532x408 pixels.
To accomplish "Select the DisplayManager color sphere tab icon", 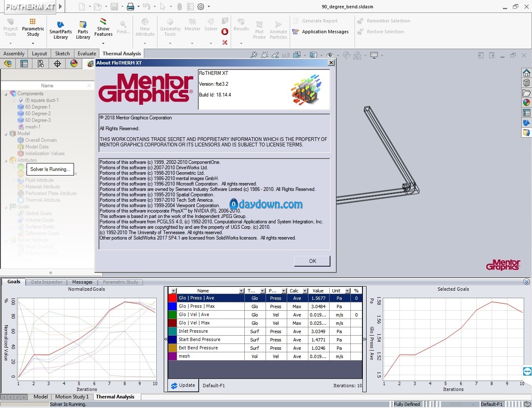I will pos(74,64).
